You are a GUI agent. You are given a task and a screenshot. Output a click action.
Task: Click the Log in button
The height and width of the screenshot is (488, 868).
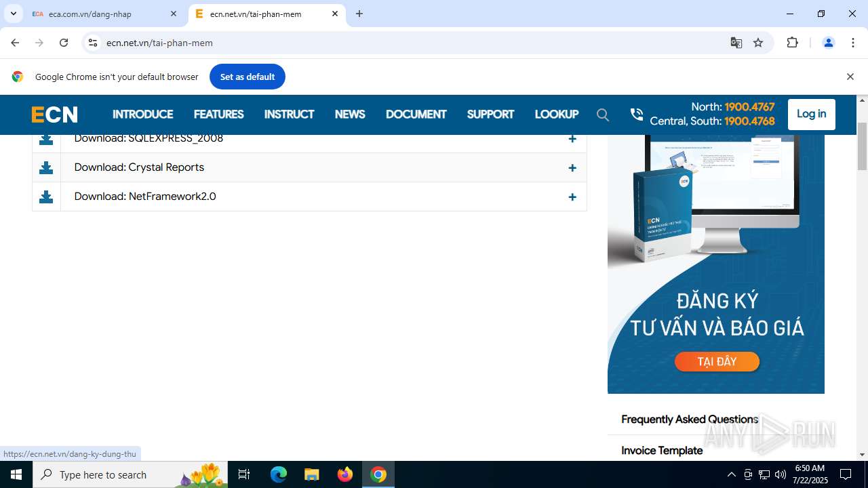(811, 114)
